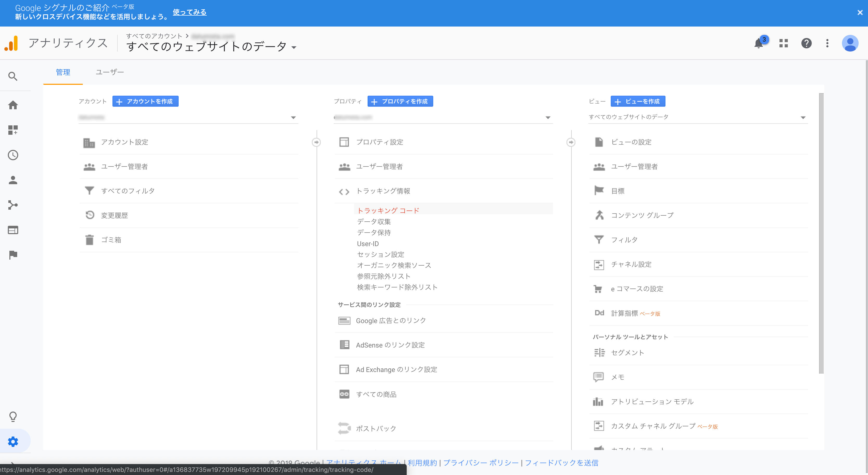Open プライバシー ポリシー footer link
The height and width of the screenshot is (475, 868).
pos(481,463)
